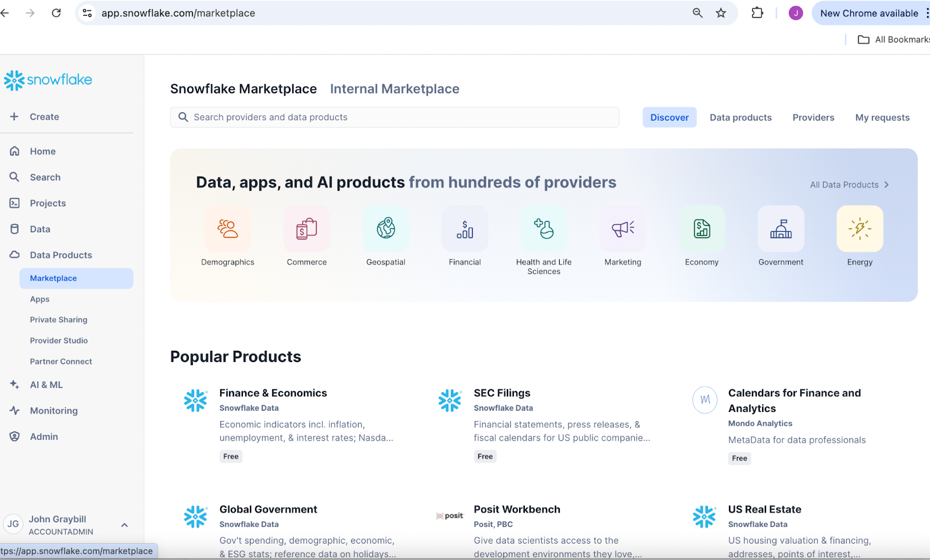Viewport: 930px width, 560px height.
Task: Switch to the Discover tab
Action: [x=670, y=117]
